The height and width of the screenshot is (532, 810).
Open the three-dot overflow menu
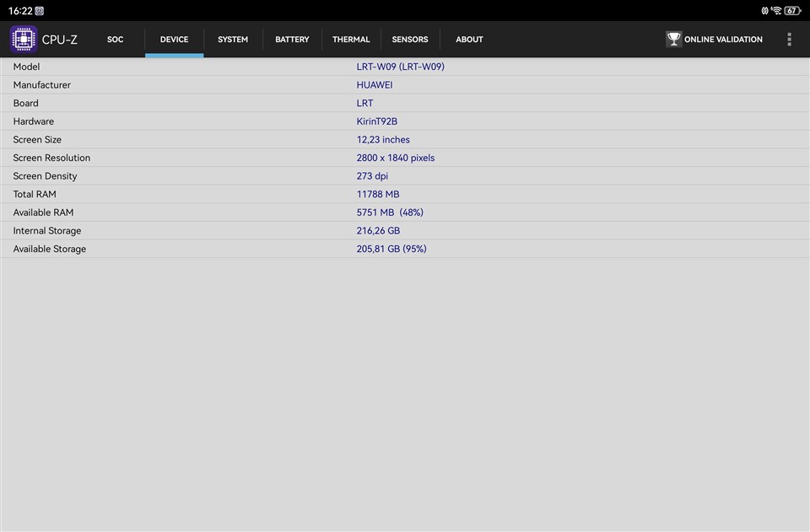789,40
